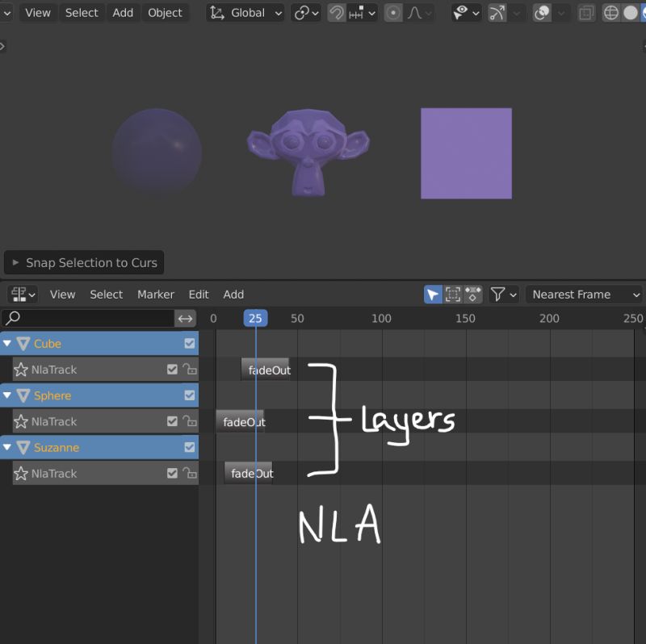Open the Object menu in the viewport

click(x=165, y=12)
